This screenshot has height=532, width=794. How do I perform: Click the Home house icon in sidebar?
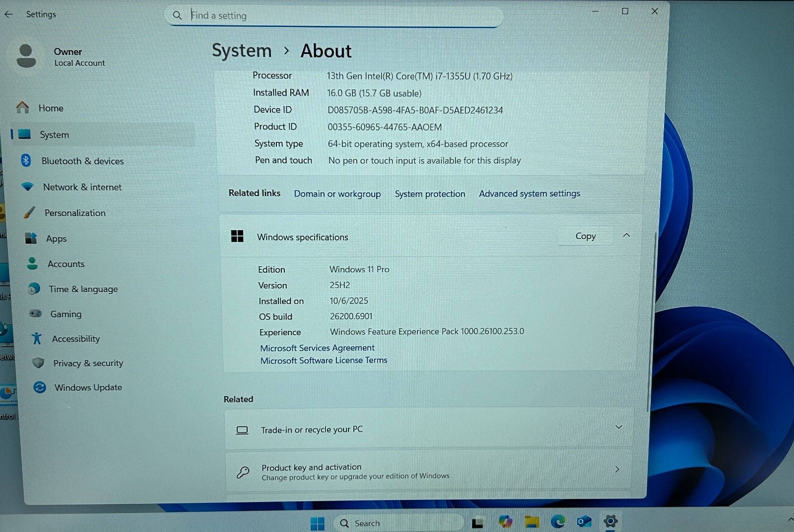(23, 108)
